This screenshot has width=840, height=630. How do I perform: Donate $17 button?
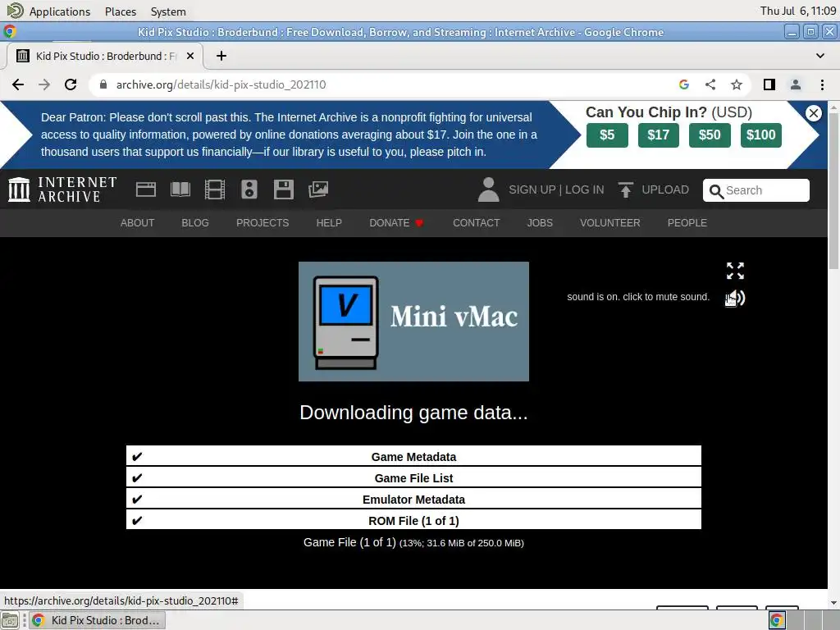pyautogui.click(x=659, y=135)
